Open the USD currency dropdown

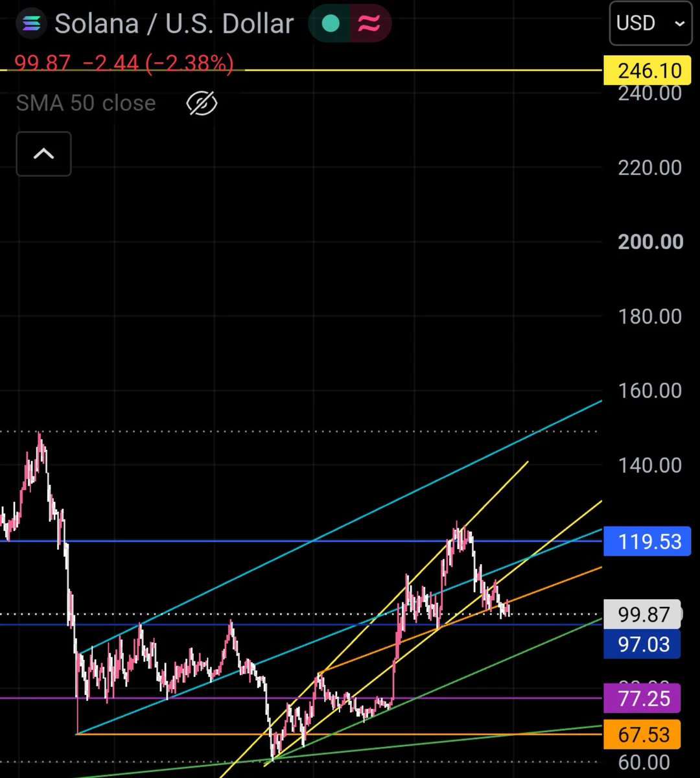click(x=651, y=23)
